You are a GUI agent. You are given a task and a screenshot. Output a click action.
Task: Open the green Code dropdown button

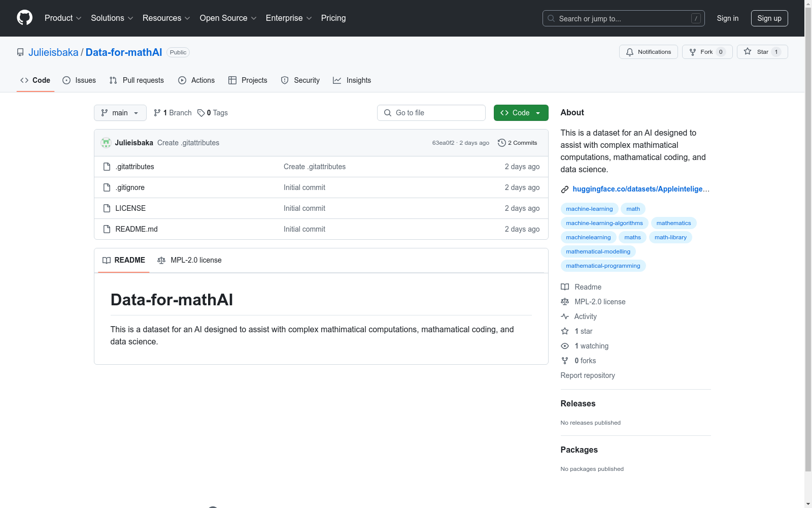(521, 113)
